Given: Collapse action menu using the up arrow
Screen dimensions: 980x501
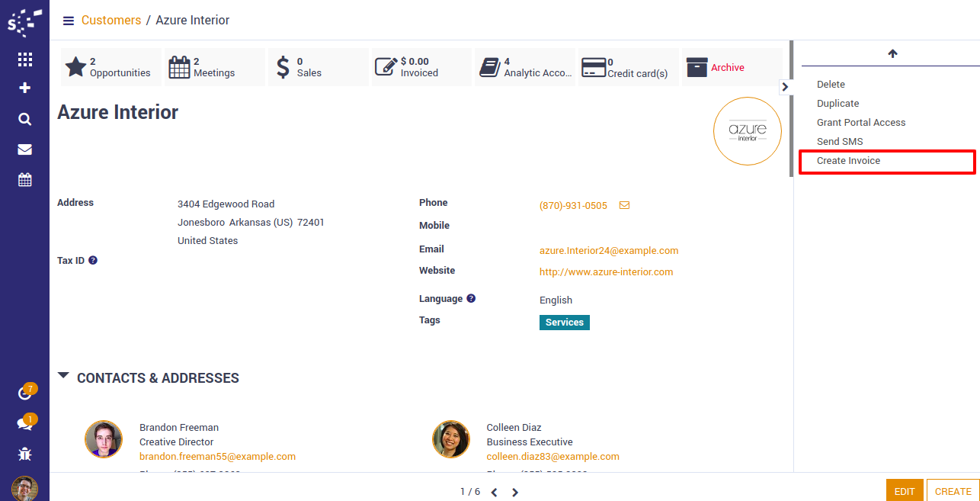Looking at the screenshot, I should point(892,54).
